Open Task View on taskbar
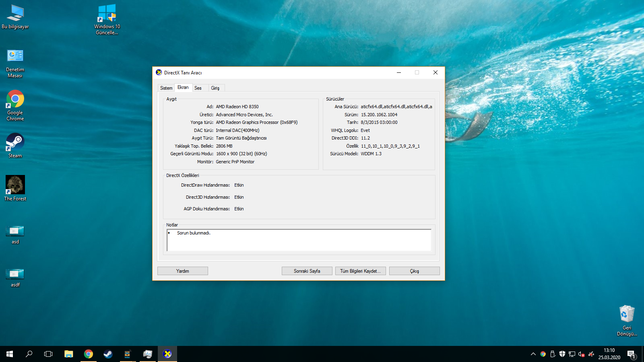The width and height of the screenshot is (644, 362). [x=48, y=354]
